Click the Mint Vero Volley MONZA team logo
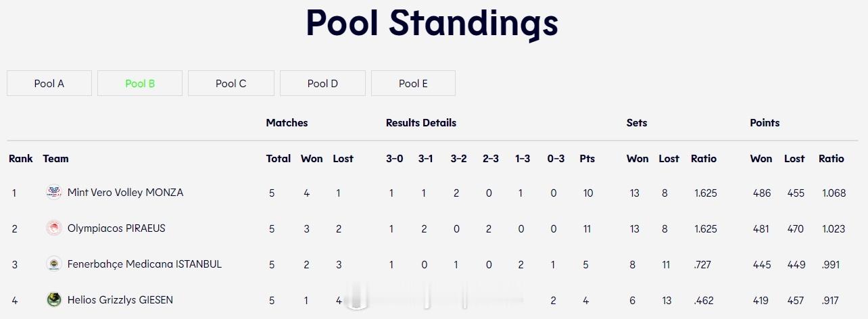 pyautogui.click(x=54, y=193)
